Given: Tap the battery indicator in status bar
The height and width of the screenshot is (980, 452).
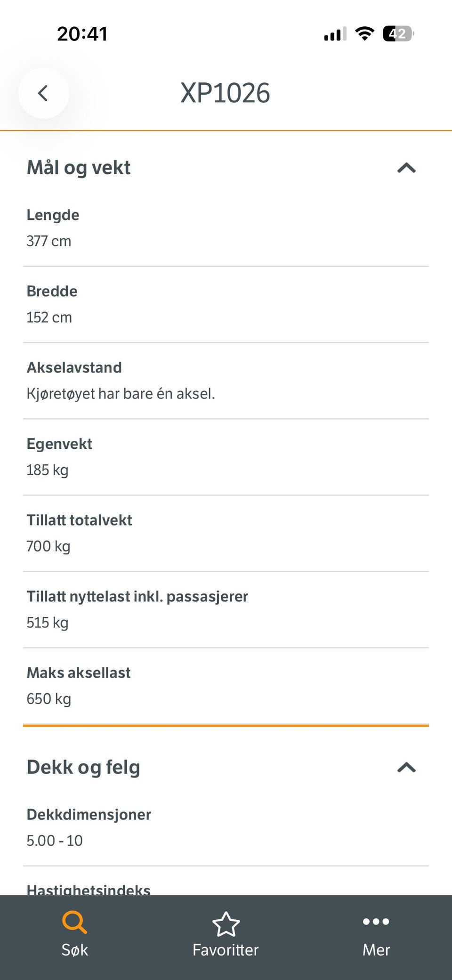Looking at the screenshot, I should pos(398,34).
